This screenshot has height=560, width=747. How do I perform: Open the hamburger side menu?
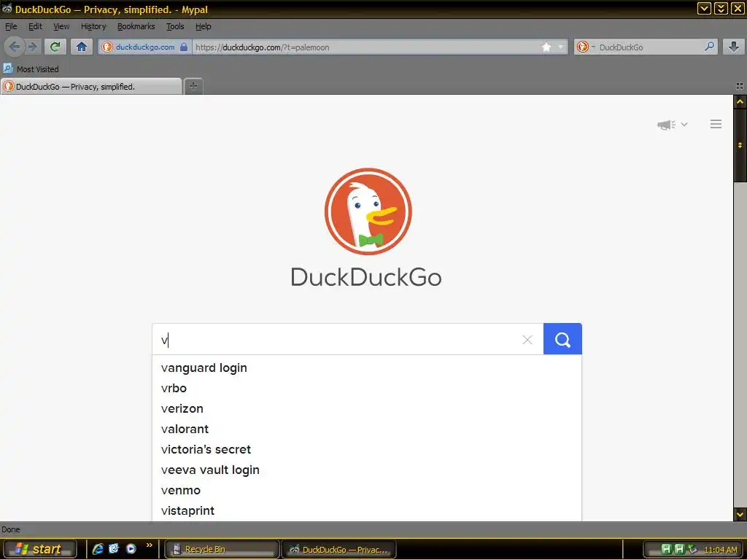716,124
